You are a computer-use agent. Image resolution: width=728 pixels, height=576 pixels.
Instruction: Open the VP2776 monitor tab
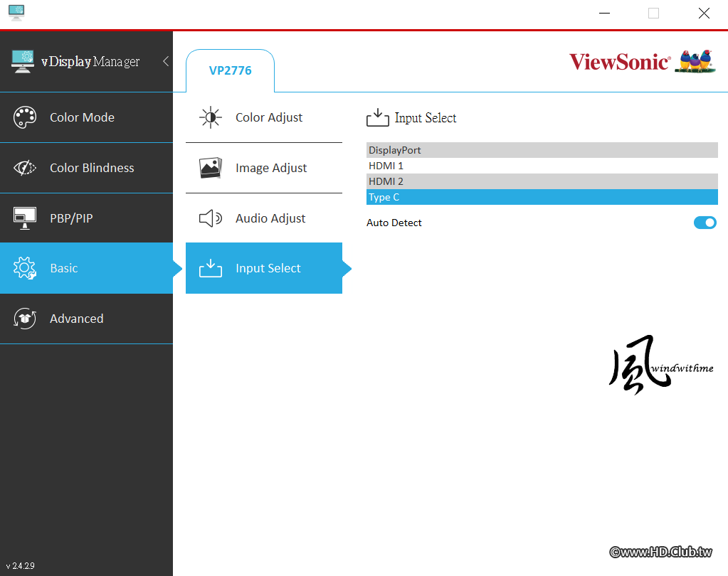[x=231, y=70]
